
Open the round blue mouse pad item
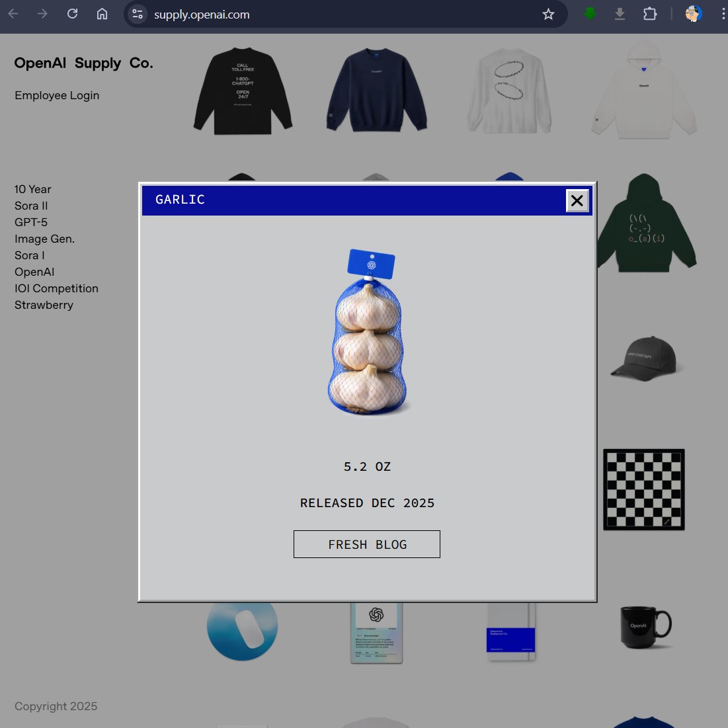(243, 631)
